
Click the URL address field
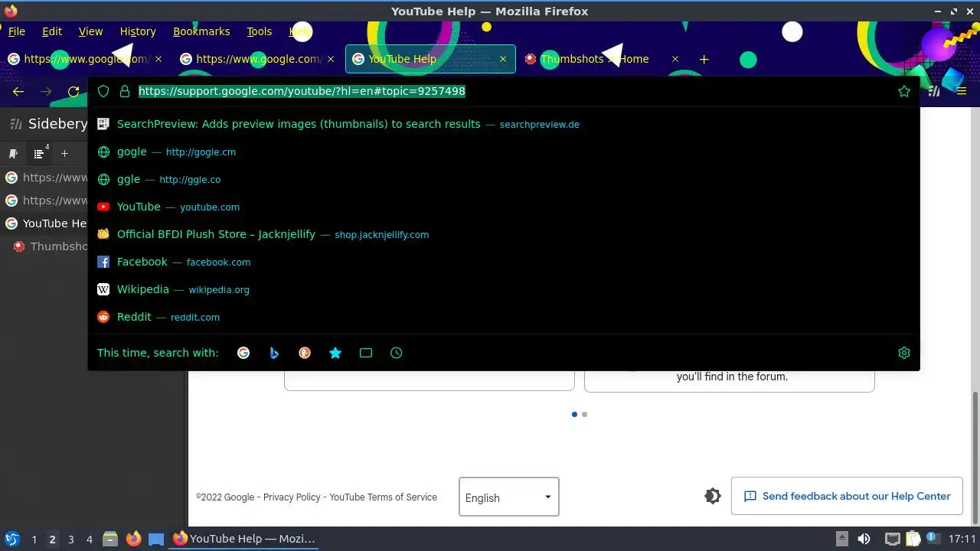click(x=505, y=91)
